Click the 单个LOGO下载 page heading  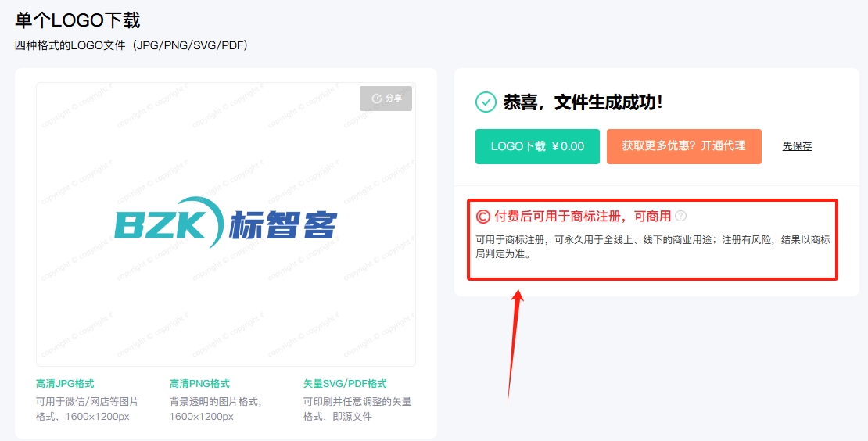pyautogui.click(x=77, y=20)
